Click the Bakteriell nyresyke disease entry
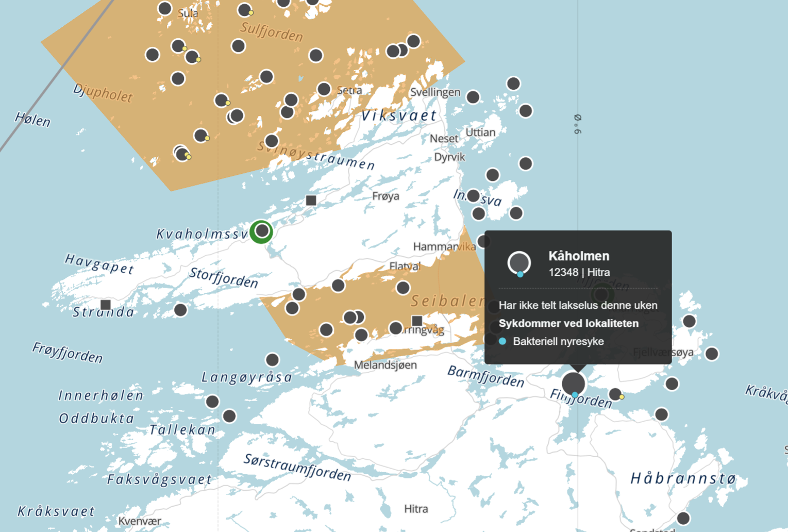The width and height of the screenshot is (788, 532). click(558, 341)
